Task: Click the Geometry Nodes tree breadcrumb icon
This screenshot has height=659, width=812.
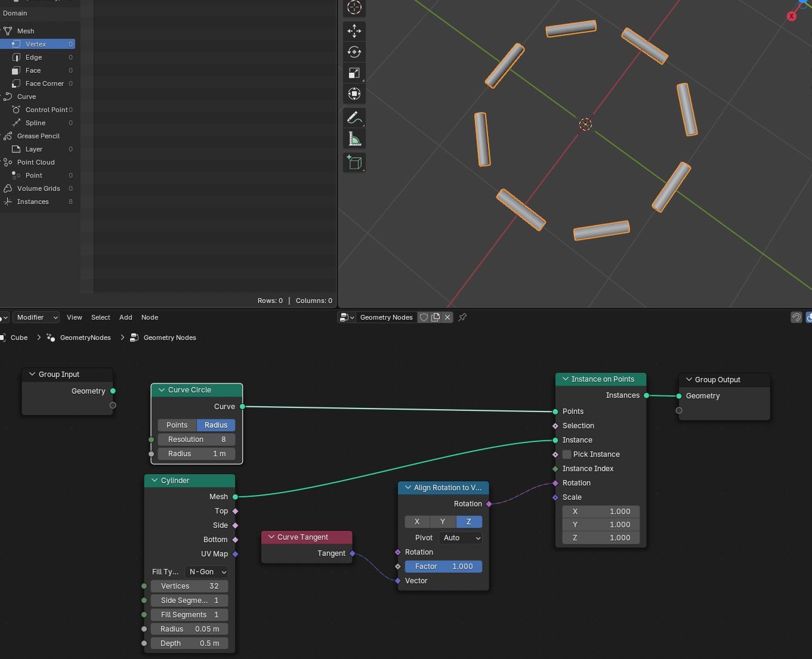Action: pyautogui.click(x=134, y=338)
